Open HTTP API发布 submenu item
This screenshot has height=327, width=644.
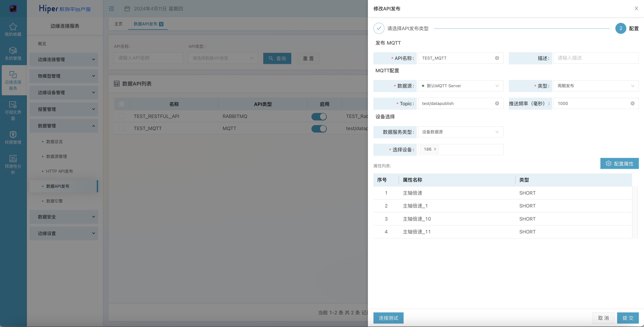(x=60, y=171)
